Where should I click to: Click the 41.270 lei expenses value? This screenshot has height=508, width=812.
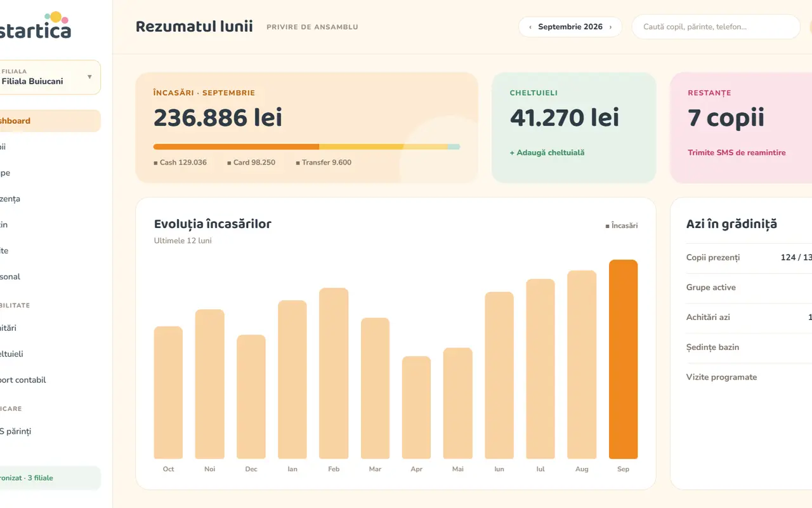pos(565,118)
